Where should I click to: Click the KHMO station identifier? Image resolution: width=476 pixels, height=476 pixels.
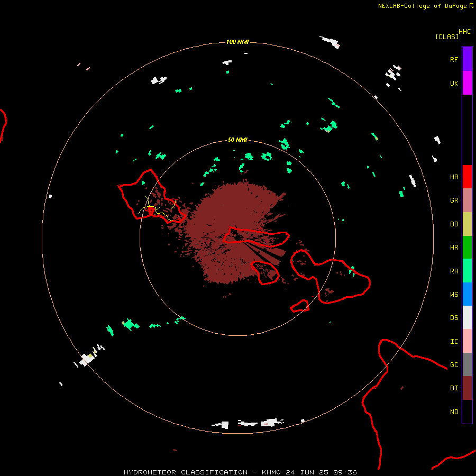(x=271, y=472)
